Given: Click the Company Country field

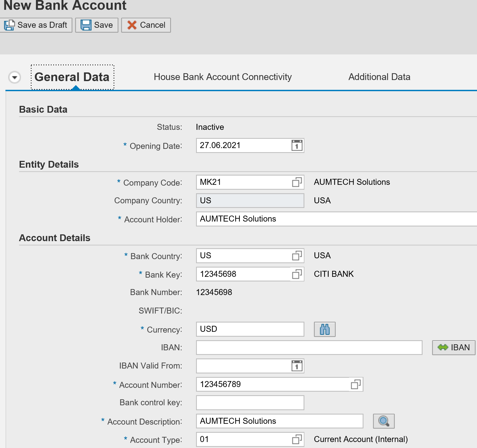Looking at the screenshot, I should [x=250, y=201].
